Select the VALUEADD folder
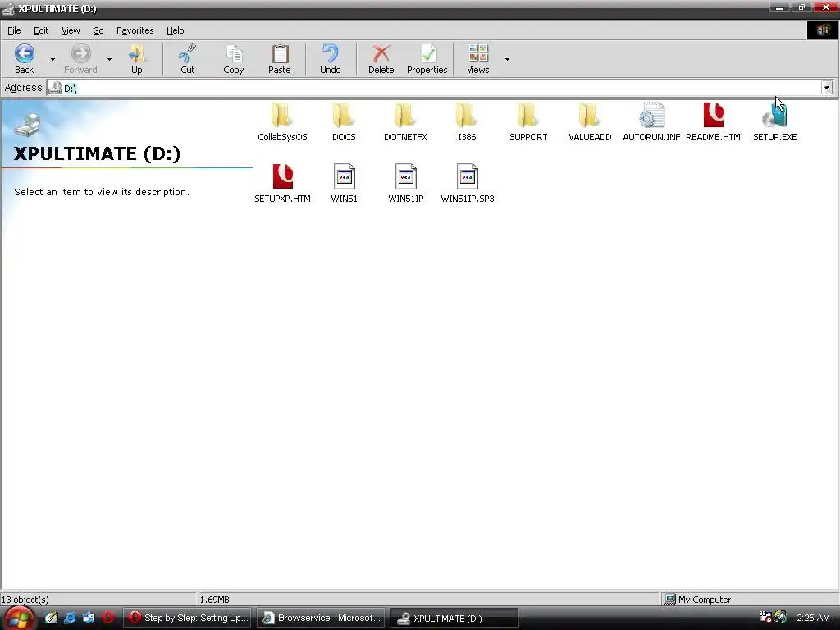Screen dimensions: 840x630 click(590, 122)
